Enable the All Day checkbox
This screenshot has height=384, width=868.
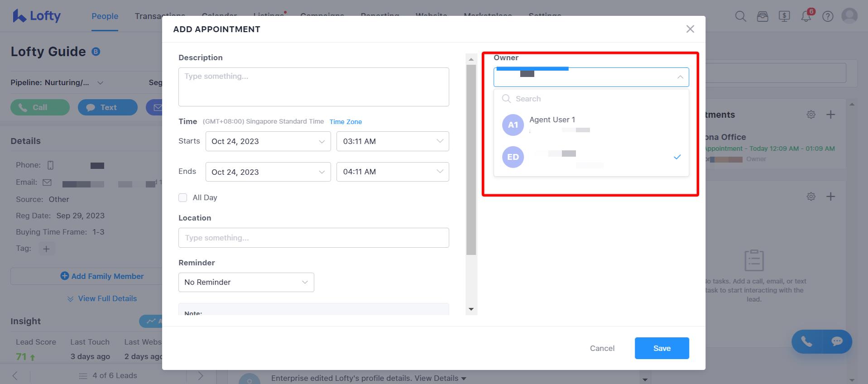click(x=183, y=197)
